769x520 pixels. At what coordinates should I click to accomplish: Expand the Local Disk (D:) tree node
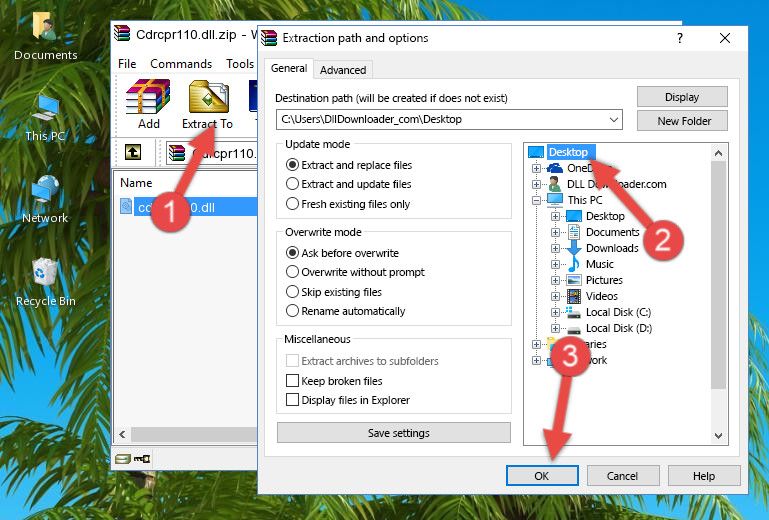click(x=555, y=328)
